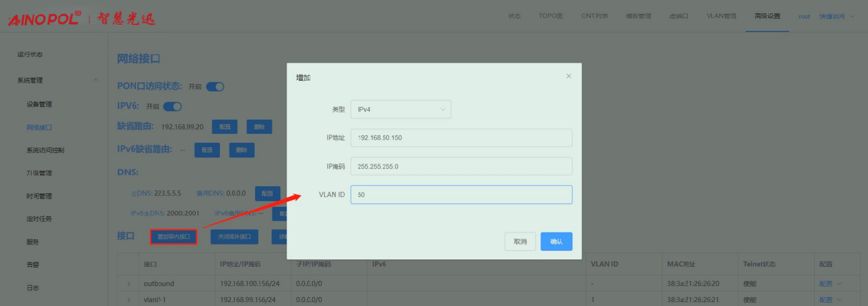Open the 快捷访问 dropdown menu

coord(837,16)
